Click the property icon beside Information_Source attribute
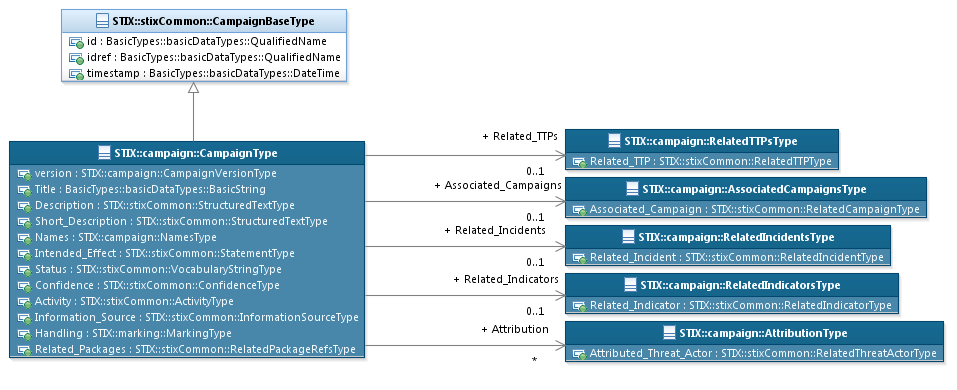The width and height of the screenshot is (957, 390). click(x=24, y=318)
